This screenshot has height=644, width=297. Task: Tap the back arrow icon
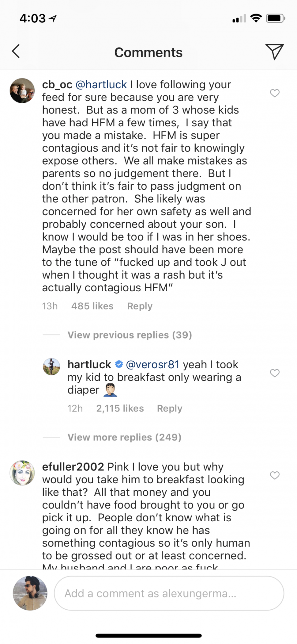(16, 51)
